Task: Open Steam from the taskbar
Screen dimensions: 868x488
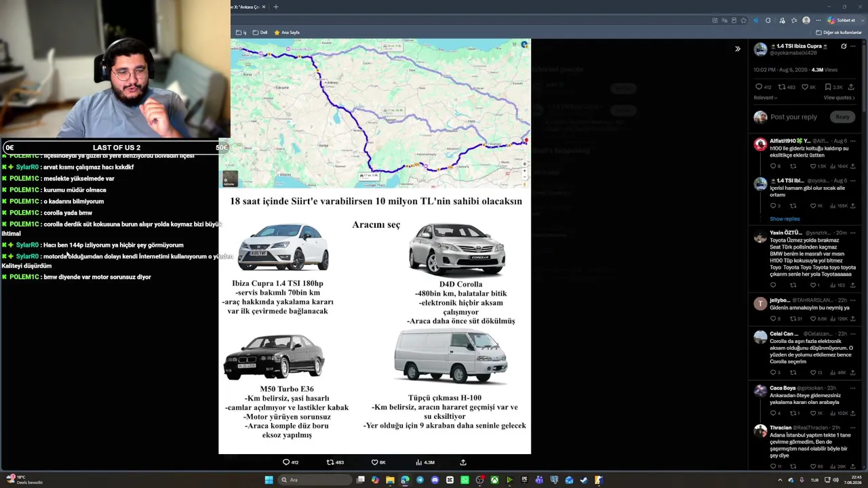Action: (584, 480)
